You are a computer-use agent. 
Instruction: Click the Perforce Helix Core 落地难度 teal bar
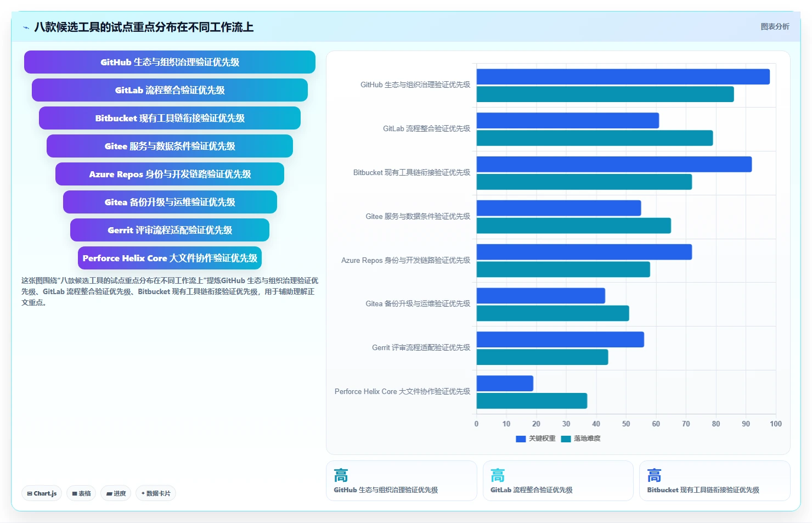532,401
